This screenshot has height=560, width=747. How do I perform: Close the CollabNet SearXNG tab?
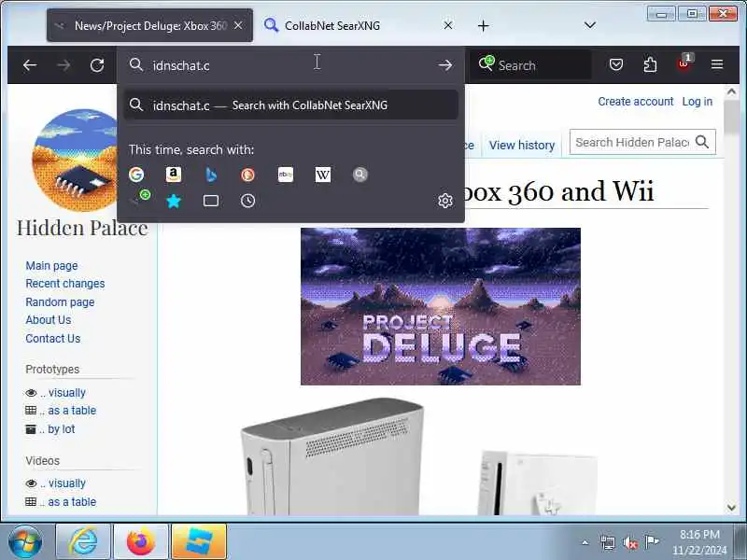pos(448,25)
